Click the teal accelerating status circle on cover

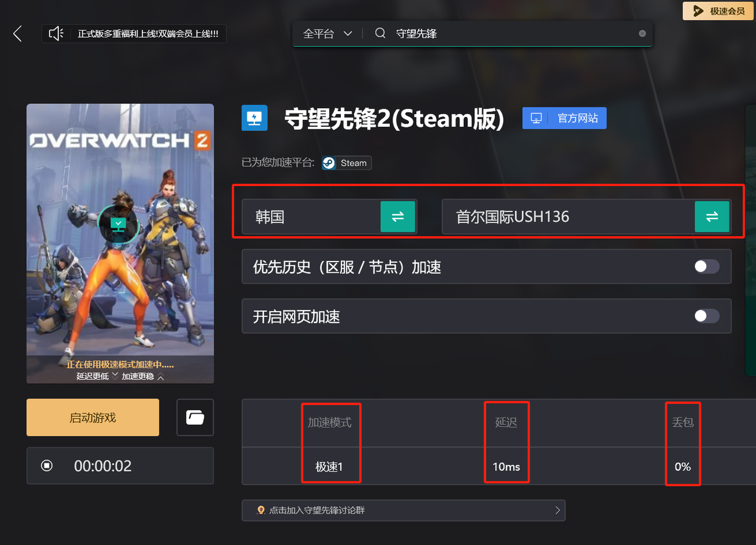(x=119, y=224)
